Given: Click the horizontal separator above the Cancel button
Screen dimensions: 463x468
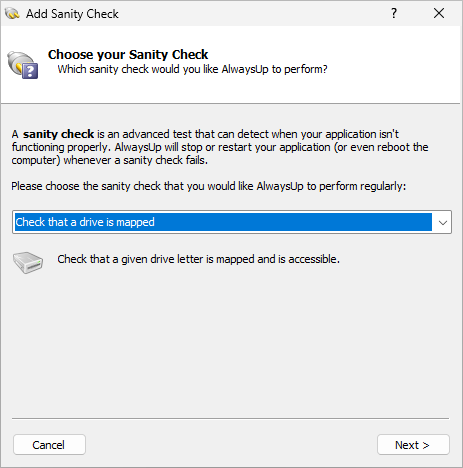Looking at the screenshot, I should pyautogui.click(x=230, y=418).
